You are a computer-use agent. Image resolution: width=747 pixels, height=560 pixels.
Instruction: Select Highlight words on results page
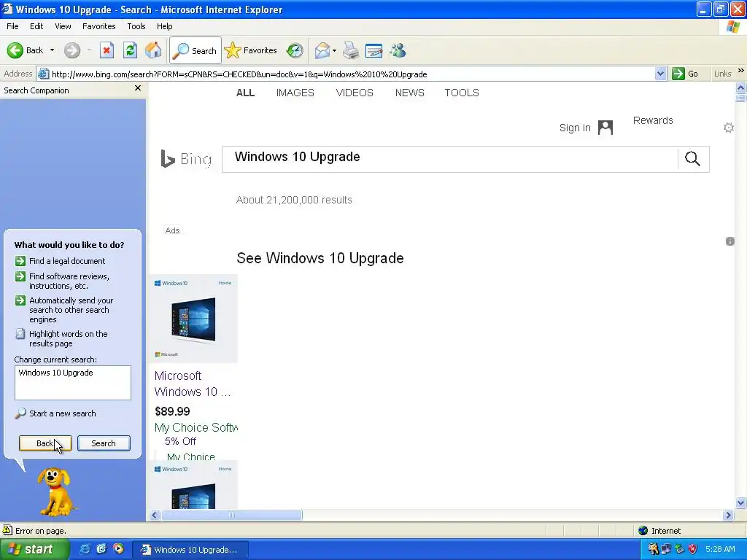point(68,338)
